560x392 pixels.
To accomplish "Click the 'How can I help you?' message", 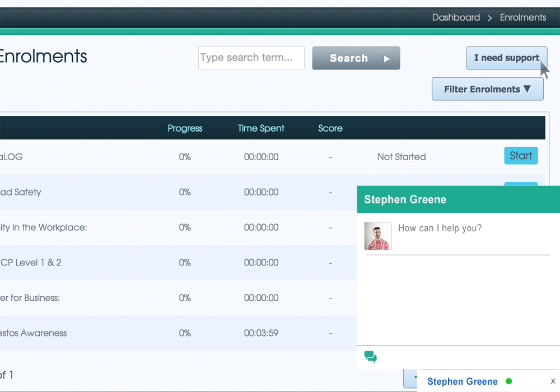I will [x=440, y=228].
